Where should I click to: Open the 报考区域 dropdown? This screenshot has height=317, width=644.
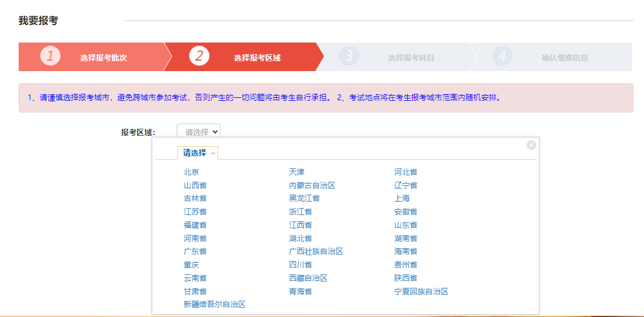pos(198,132)
